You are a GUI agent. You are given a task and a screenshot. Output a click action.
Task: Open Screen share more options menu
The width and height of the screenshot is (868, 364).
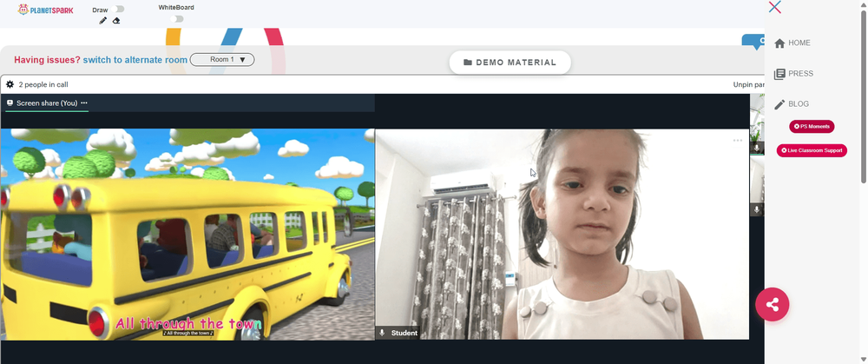[84, 103]
